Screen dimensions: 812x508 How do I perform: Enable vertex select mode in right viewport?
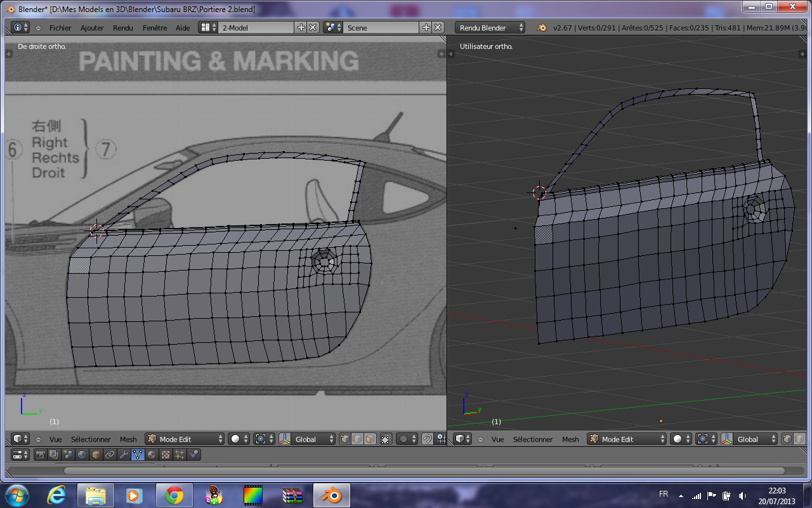click(x=789, y=439)
